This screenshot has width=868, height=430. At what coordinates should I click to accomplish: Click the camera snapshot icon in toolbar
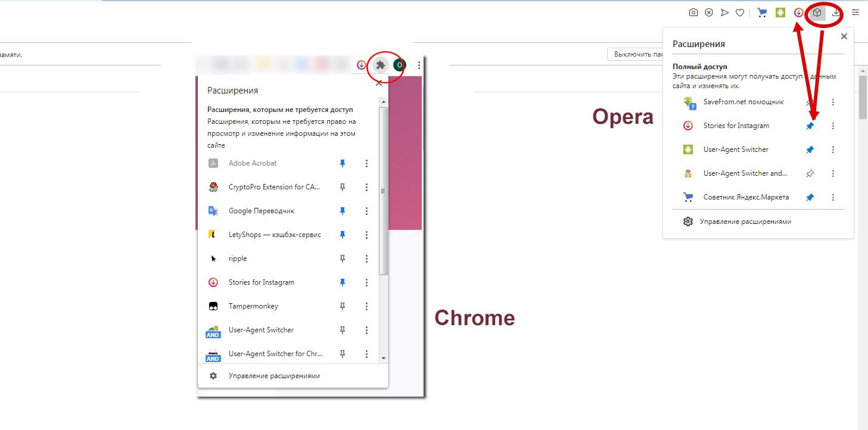tap(693, 13)
